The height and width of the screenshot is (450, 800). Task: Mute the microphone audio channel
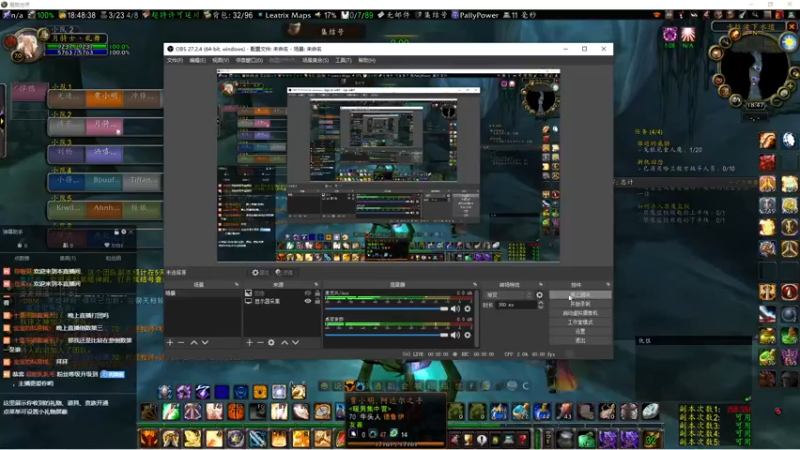click(455, 309)
